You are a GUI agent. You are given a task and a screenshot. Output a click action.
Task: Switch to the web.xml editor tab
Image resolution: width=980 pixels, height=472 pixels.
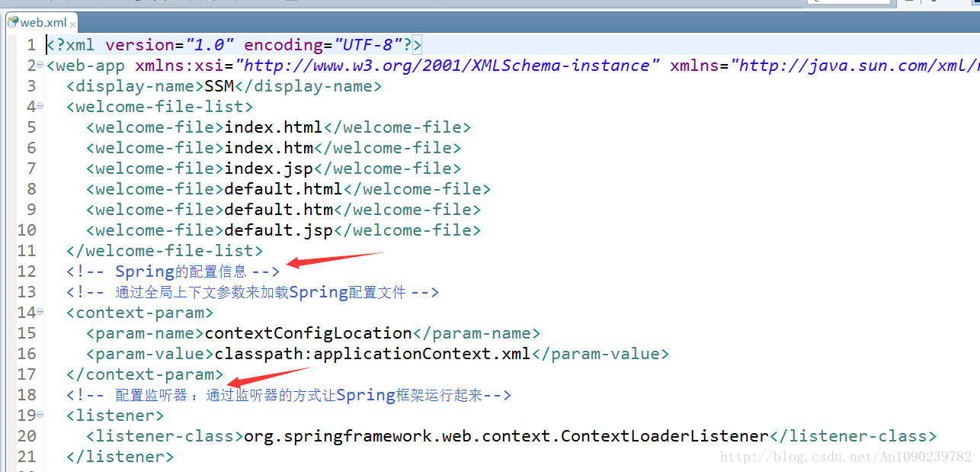(x=43, y=23)
